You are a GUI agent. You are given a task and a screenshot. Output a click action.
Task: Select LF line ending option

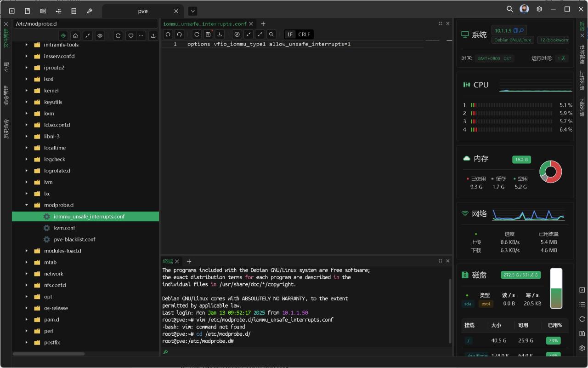290,34
